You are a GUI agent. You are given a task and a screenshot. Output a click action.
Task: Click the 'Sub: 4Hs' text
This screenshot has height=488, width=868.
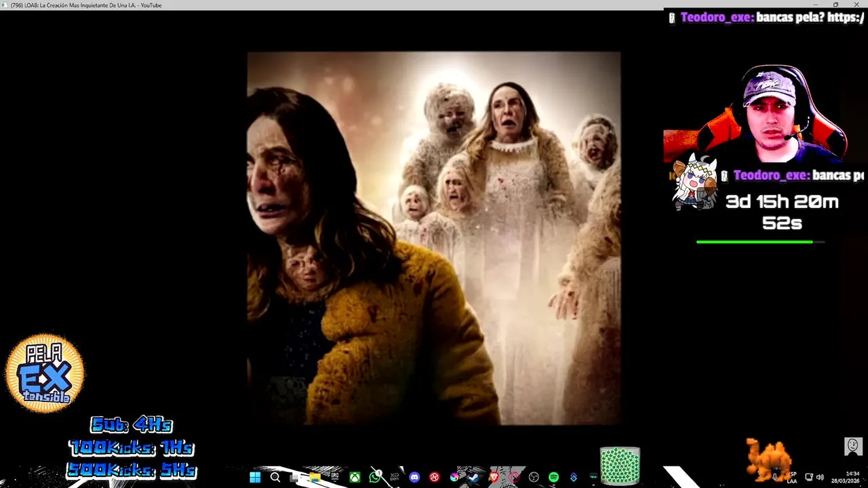point(132,425)
